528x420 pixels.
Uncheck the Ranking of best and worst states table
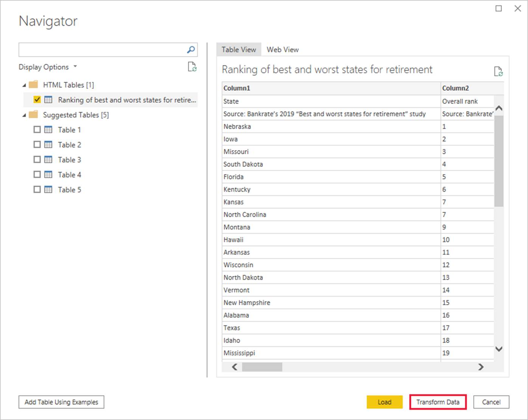pyautogui.click(x=37, y=100)
